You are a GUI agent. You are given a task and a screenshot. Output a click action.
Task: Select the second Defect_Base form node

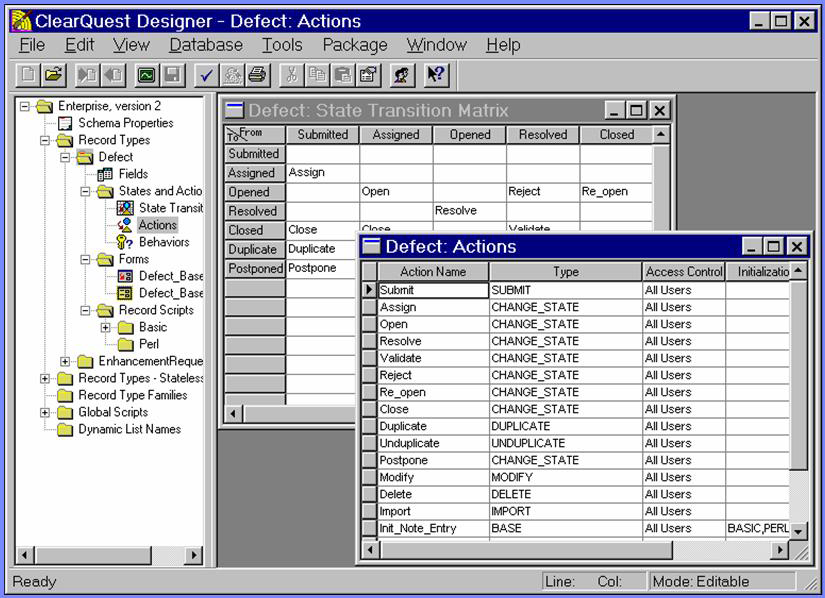coord(170,293)
